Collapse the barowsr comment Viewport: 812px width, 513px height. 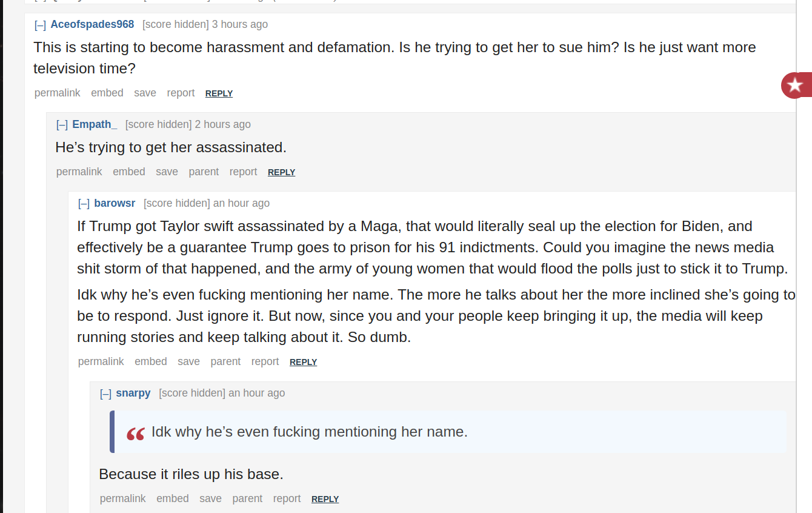pos(84,204)
